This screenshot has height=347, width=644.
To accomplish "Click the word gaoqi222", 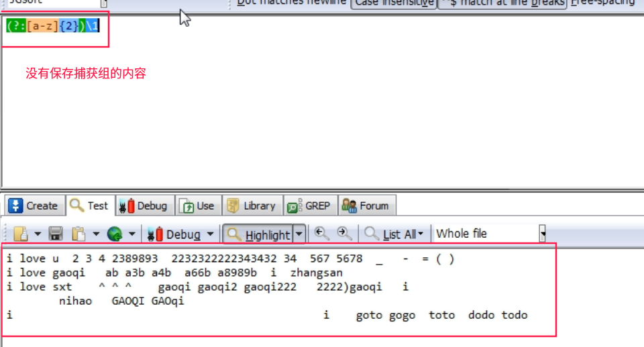I will [270, 287].
